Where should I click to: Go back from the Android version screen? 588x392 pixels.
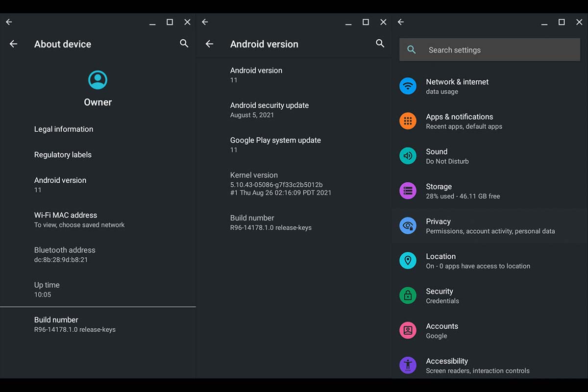tap(209, 44)
